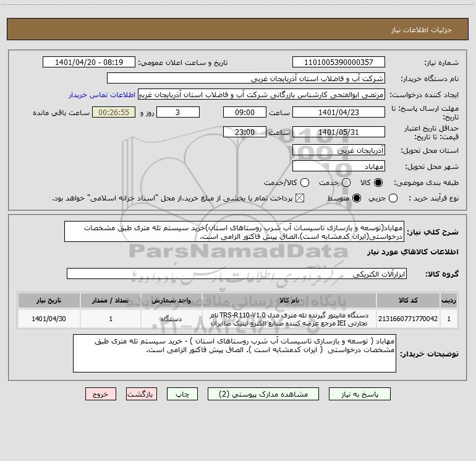Select the کالا radio button

(378, 183)
